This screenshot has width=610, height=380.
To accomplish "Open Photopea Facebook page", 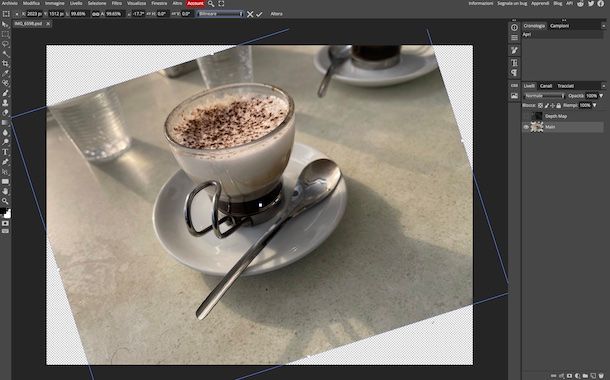I will point(601,4).
